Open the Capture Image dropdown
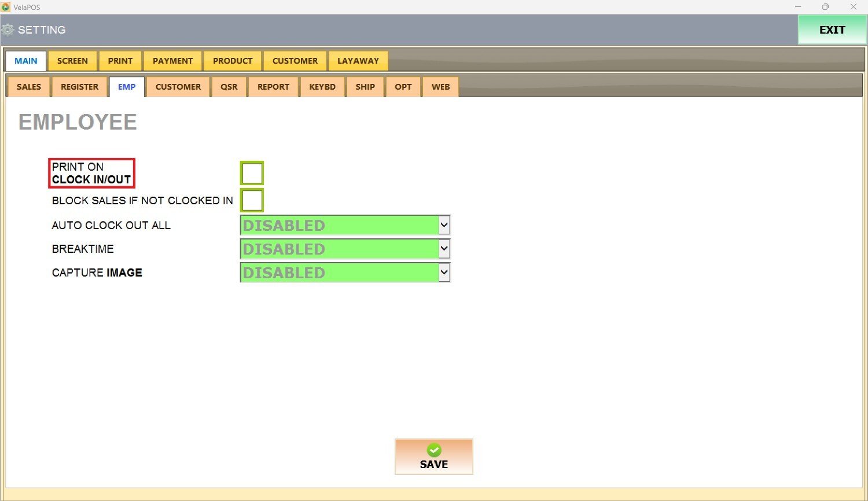The image size is (868, 501). tap(444, 272)
